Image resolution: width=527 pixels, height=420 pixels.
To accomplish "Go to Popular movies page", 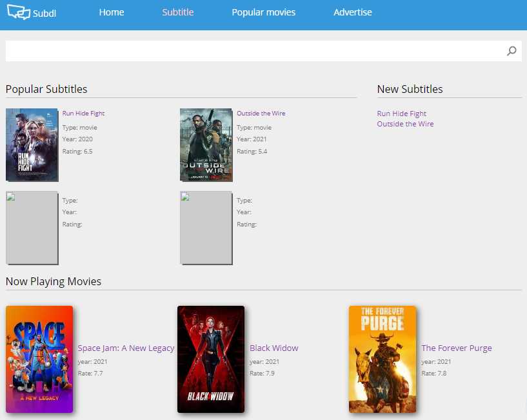I will [x=263, y=12].
